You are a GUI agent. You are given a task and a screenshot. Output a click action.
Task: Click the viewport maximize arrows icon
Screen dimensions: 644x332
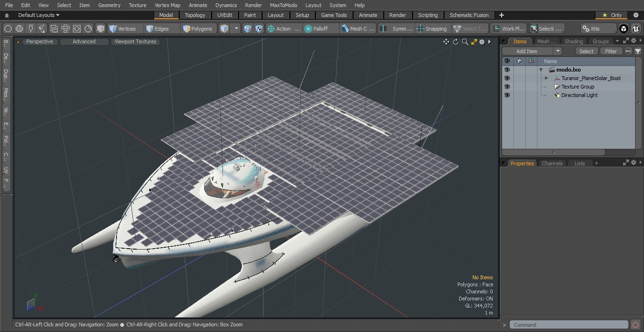pos(474,42)
